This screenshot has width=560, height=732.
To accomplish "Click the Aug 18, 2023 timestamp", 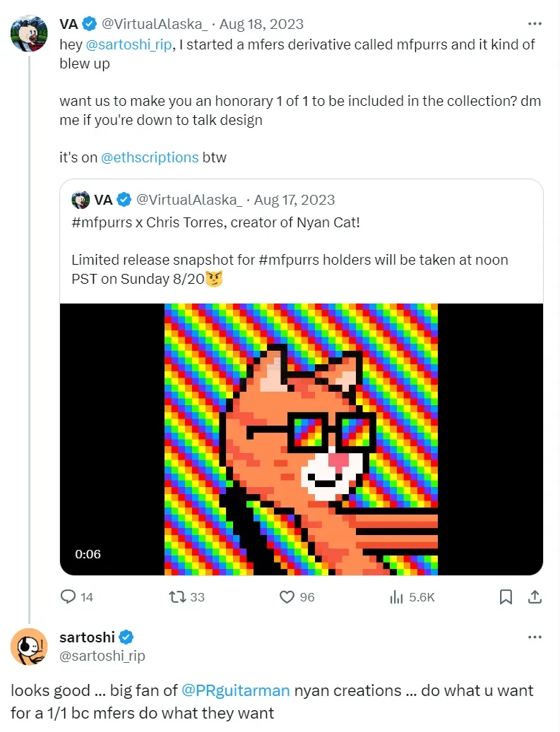I will click(x=261, y=24).
